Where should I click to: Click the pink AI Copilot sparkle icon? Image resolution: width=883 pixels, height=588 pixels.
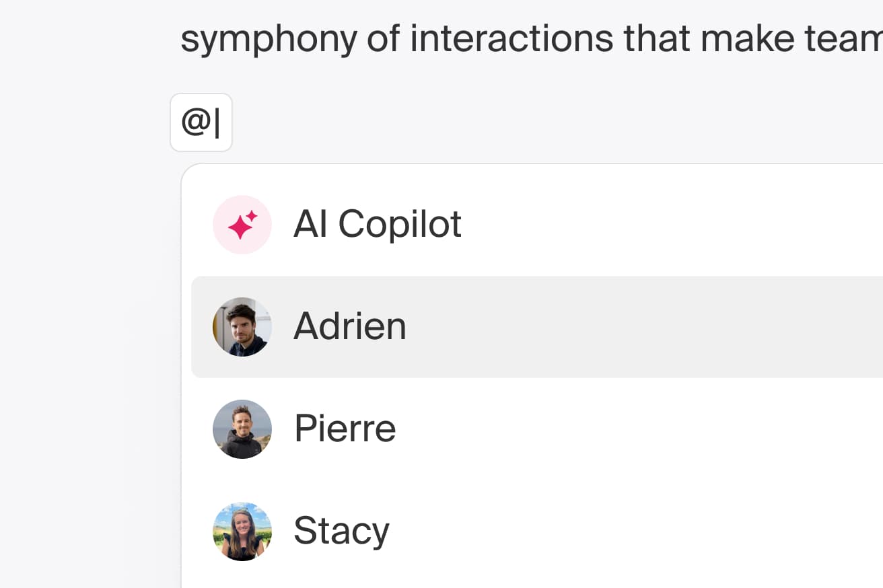click(242, 225)
